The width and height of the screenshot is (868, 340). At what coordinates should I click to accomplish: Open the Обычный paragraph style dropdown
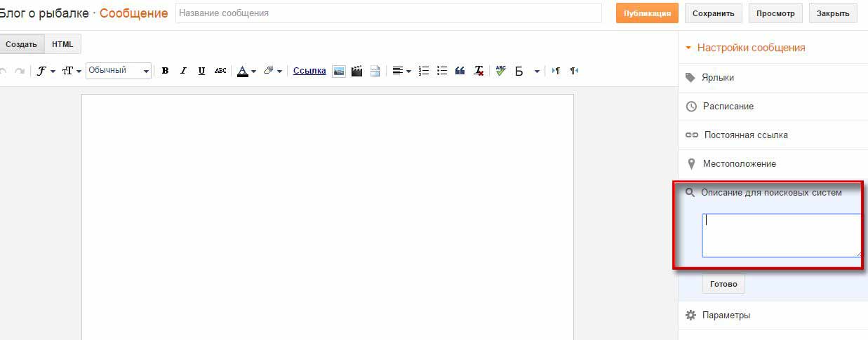point(118,71)
